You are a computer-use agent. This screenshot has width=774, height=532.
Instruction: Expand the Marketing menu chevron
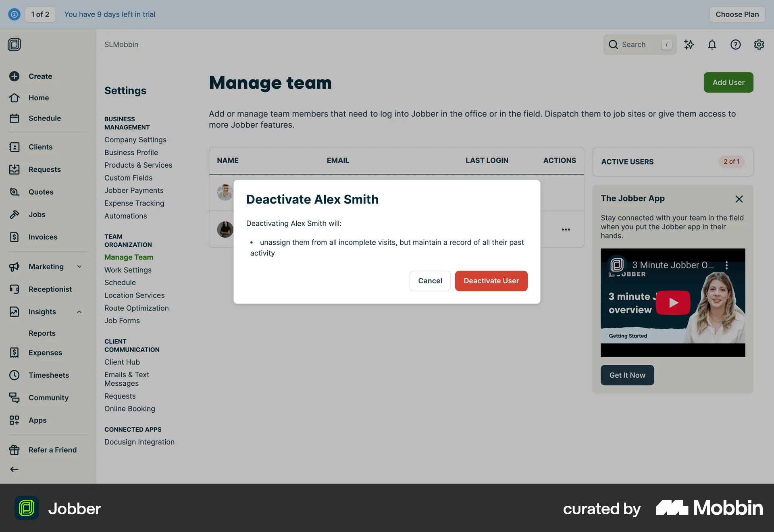tap(79, 266)
